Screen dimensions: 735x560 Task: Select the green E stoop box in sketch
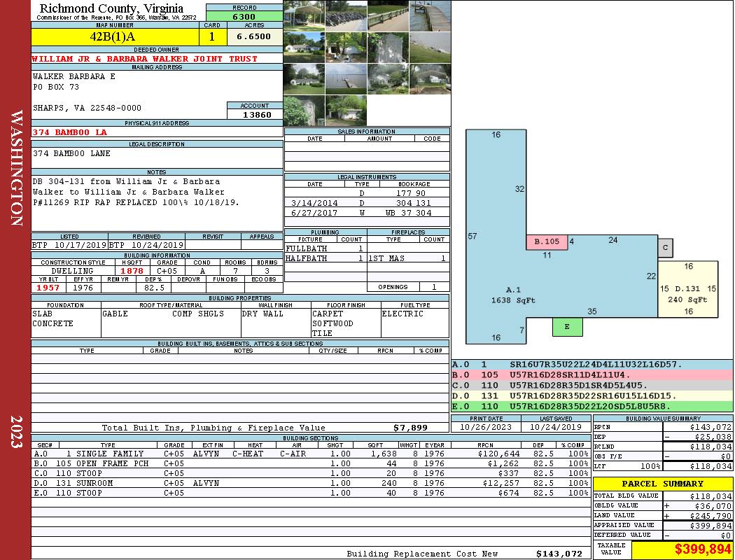click(567, 327)
